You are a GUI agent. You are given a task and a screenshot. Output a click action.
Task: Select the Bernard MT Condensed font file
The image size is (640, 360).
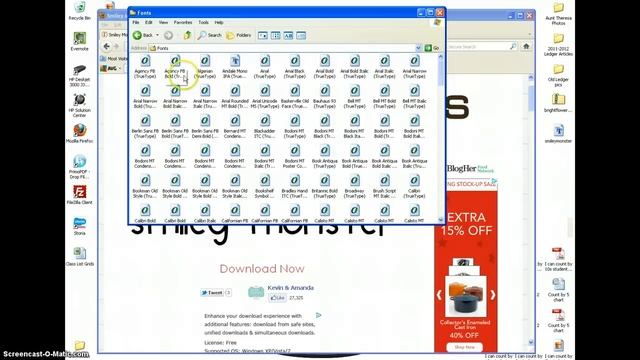235,127
